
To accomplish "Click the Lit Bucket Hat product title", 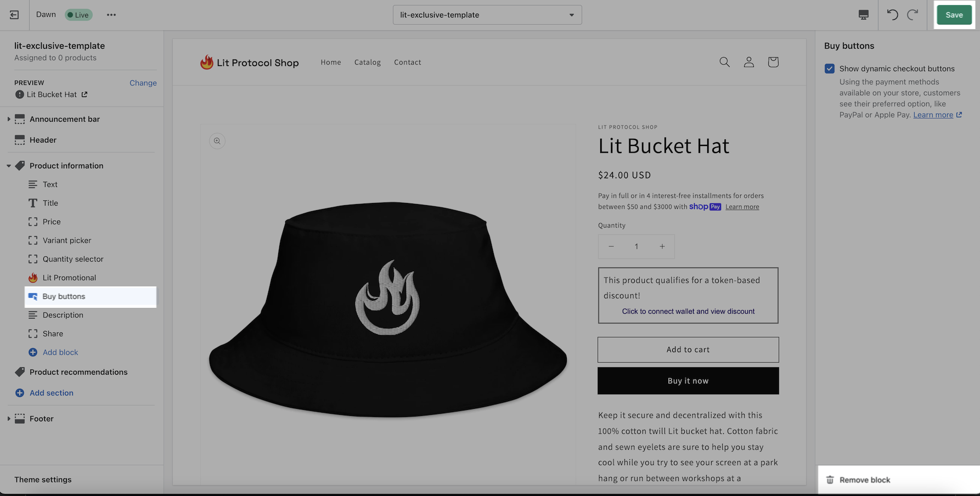I will click(x=664, y=146).
